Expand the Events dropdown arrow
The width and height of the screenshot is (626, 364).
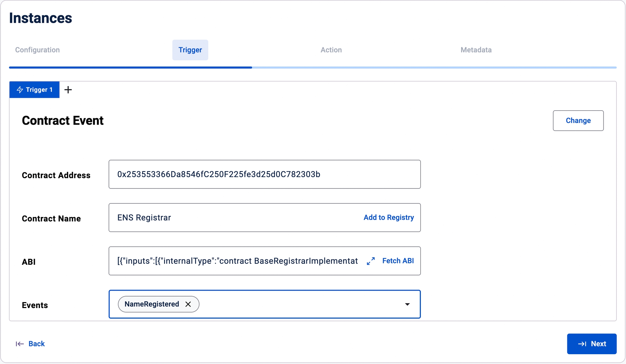click(407, 304)
